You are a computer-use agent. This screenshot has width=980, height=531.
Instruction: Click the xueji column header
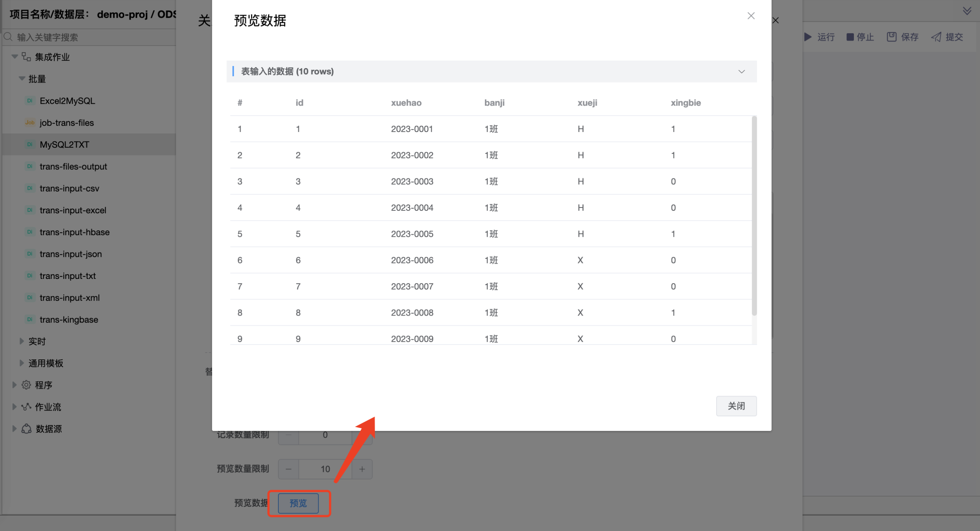click(587, 103)
